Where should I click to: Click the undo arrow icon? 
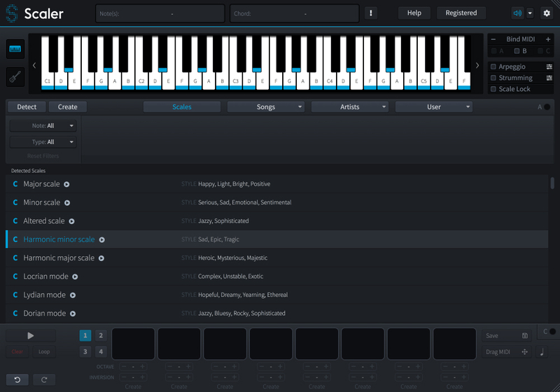(17, 379)
